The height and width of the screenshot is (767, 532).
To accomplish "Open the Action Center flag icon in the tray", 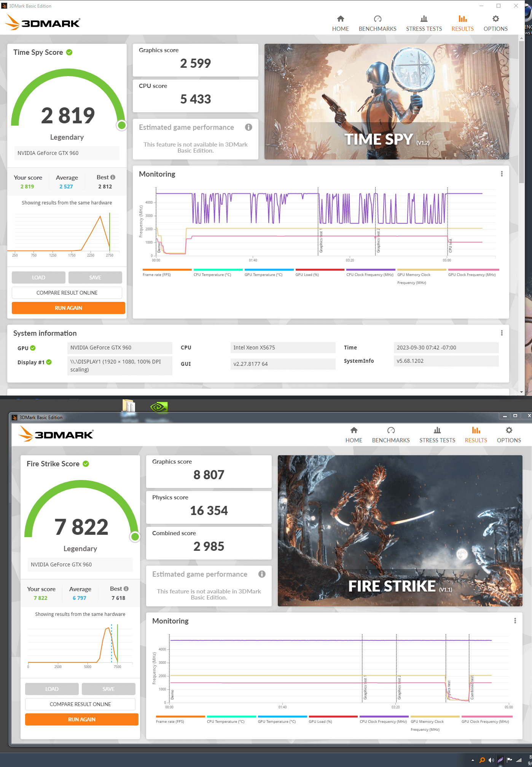I will [x=509, y=760].
